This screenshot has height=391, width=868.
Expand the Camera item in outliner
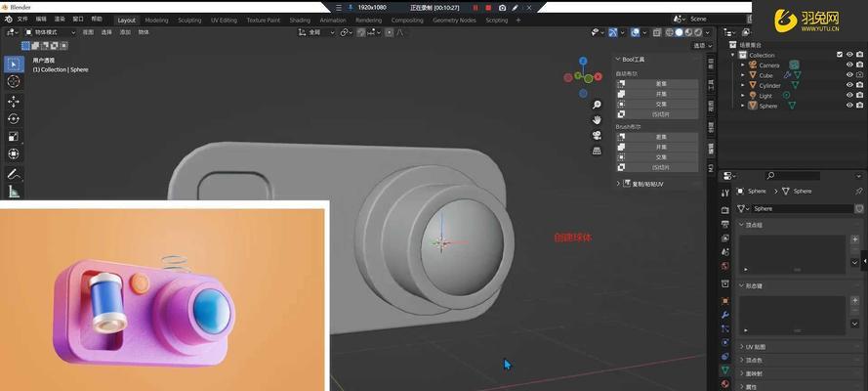743,65
